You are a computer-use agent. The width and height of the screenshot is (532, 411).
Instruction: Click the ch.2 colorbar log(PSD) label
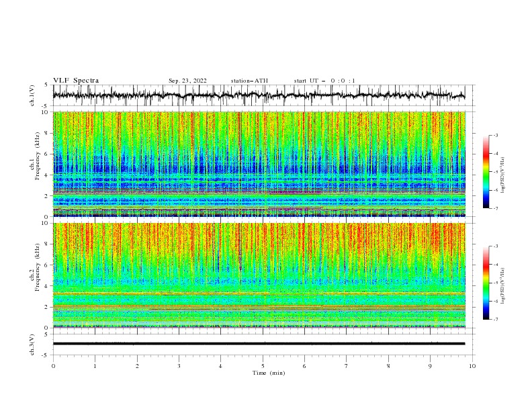tap(502, 286)
